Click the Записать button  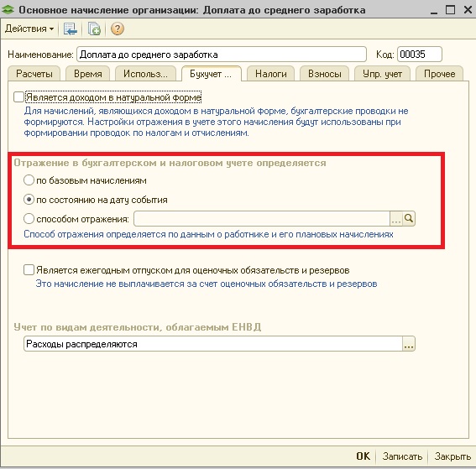(x=402, y=456)
